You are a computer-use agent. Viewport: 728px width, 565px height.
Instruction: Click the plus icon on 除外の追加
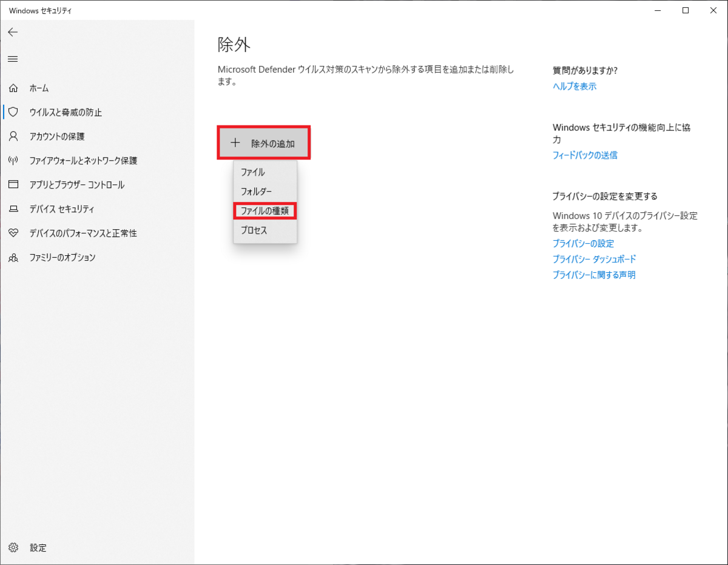(x=235, y=143)
